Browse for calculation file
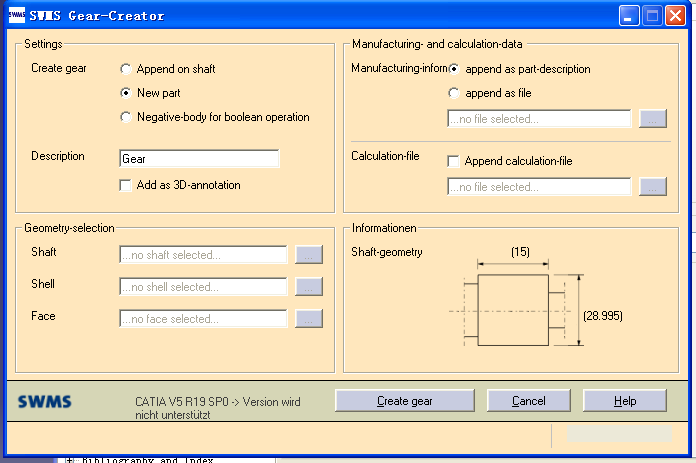 pos(653,186)
